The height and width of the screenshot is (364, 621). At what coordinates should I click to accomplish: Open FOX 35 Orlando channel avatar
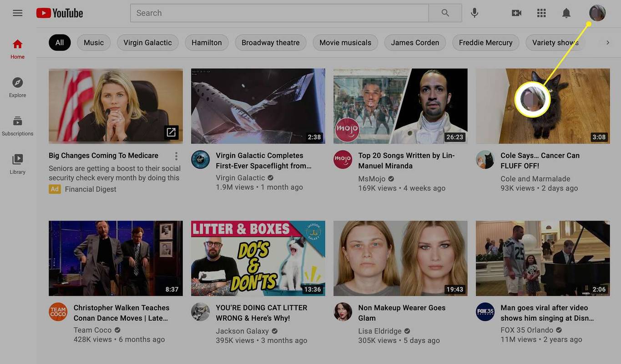pos(485,312)
